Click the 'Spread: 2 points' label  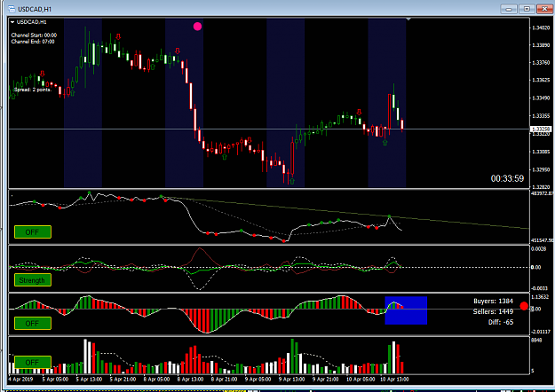(33, 90)
